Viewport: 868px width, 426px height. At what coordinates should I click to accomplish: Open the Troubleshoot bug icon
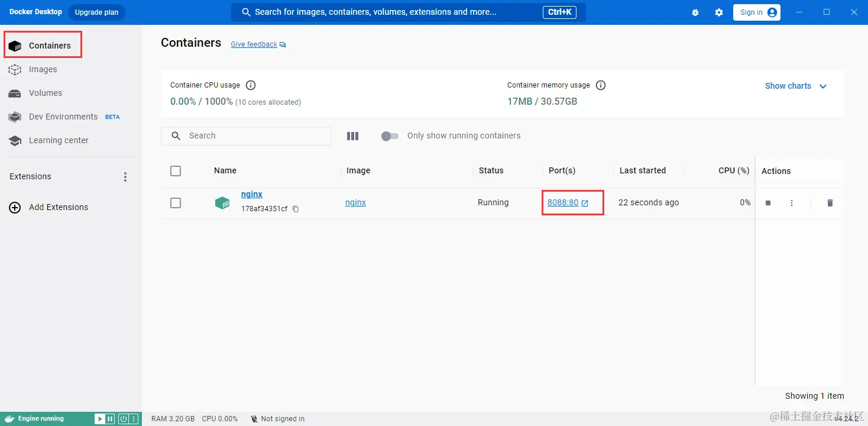pyautogui.click(x=695, y=12)
